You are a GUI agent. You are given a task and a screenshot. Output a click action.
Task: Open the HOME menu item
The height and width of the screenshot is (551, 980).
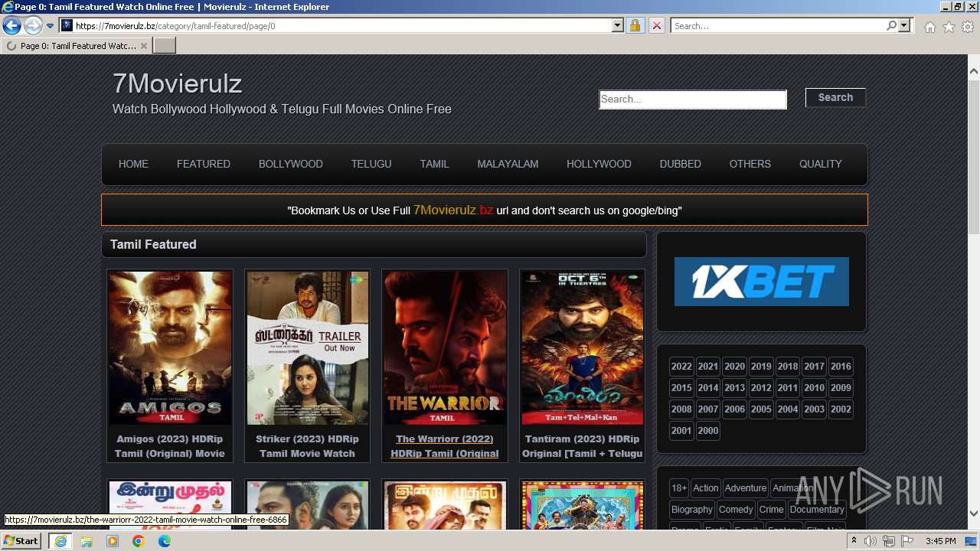[x=133, y=164]
